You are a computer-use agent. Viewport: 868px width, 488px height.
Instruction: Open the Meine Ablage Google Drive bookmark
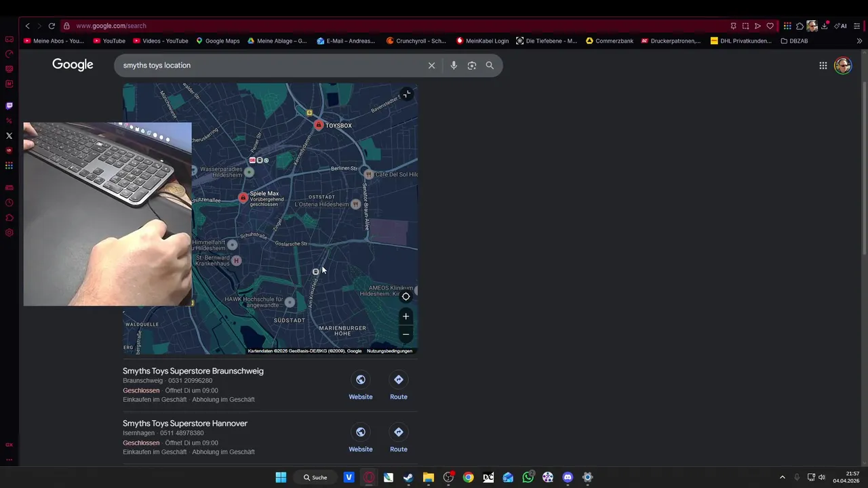(x=277, y=41)
